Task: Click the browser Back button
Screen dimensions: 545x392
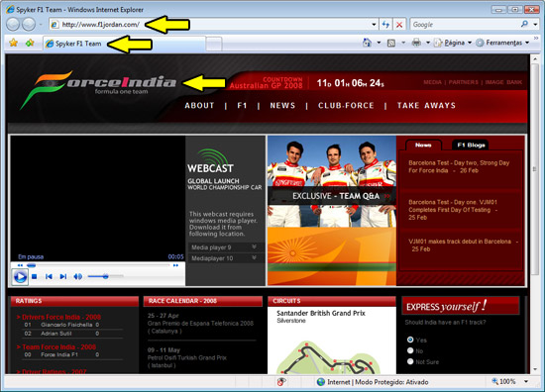Action: tap(13, 25)
